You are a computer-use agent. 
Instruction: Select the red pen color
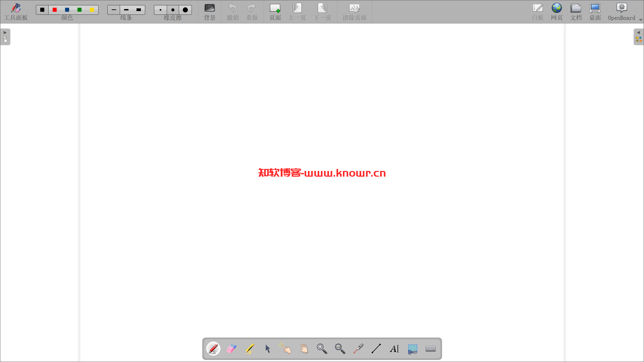point(55,10)
